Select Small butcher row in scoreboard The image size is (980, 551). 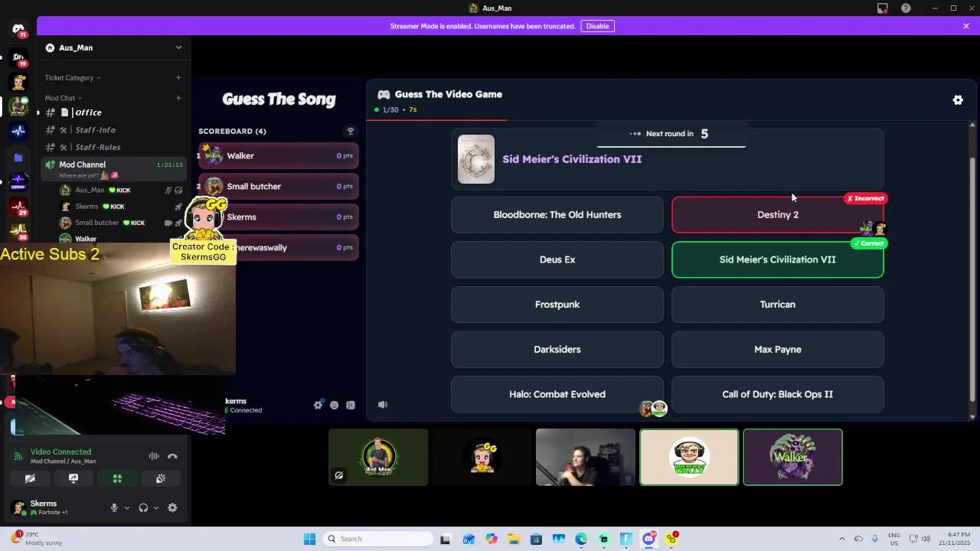click(279, 187)
